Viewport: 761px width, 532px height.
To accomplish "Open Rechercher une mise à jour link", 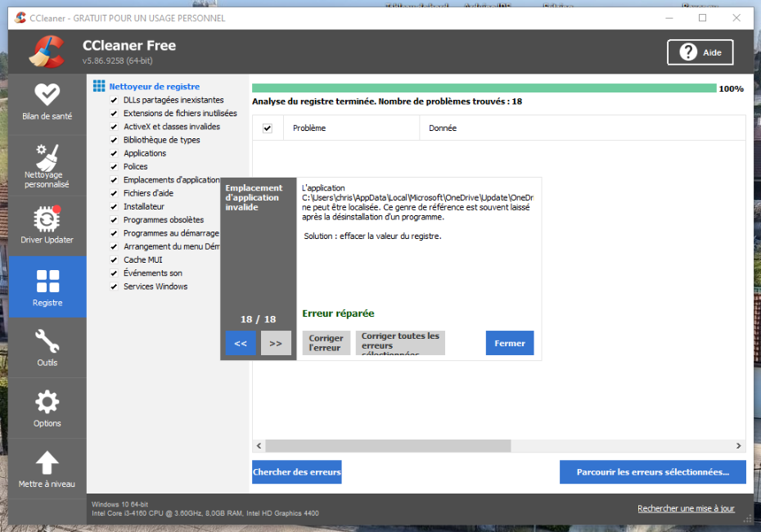I will [686, 508].
